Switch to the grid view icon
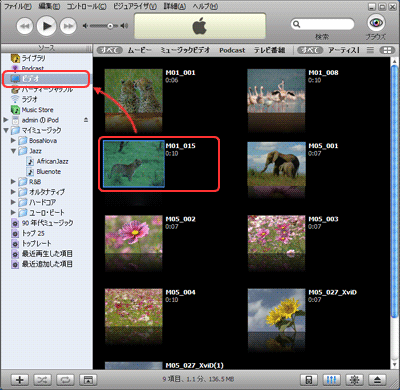 (387, 50)
